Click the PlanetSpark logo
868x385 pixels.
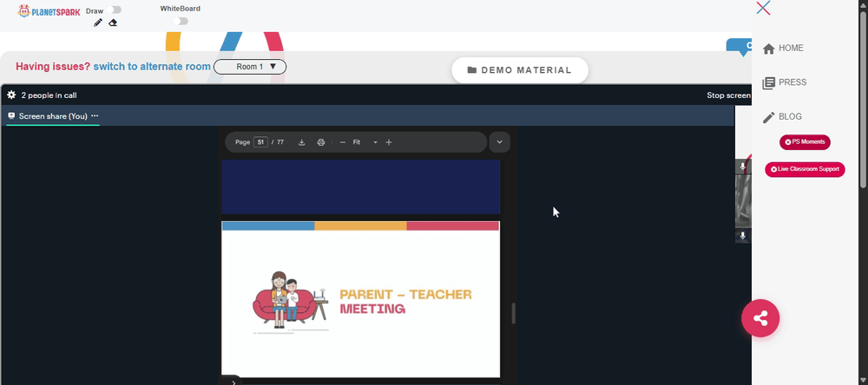coord(49,11)
